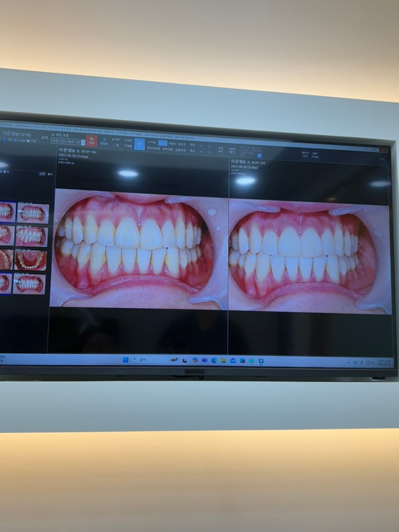Select the left intraoral photo pane

pos(139,249)
